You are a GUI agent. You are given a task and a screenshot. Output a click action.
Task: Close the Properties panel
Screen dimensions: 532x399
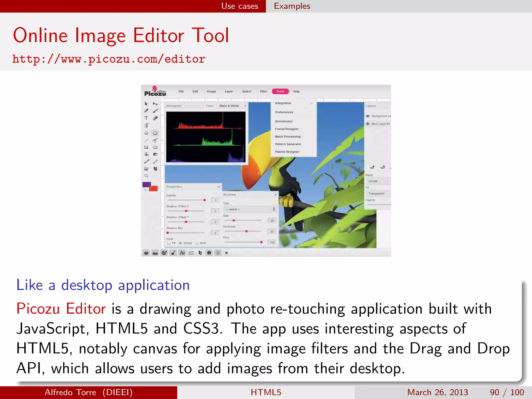[219, 187]
